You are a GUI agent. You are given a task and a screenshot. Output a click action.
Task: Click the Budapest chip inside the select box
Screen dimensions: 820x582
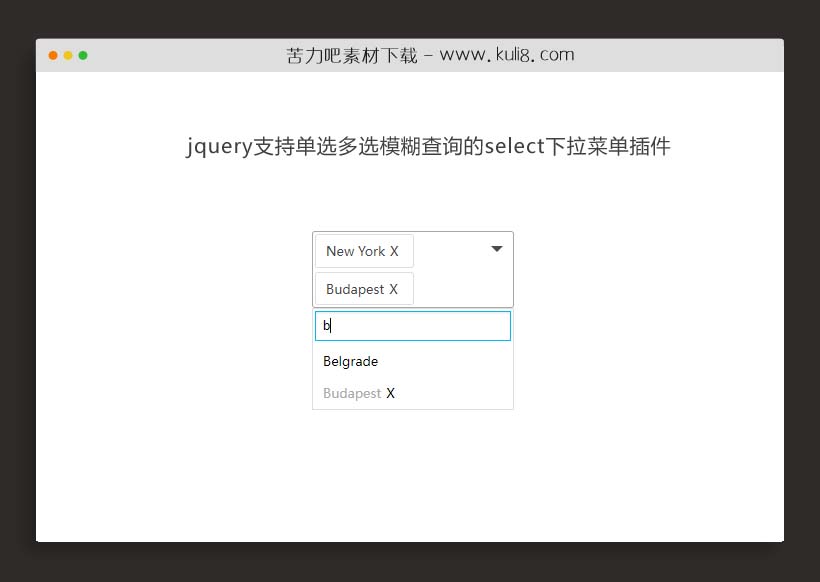[357, 289]
